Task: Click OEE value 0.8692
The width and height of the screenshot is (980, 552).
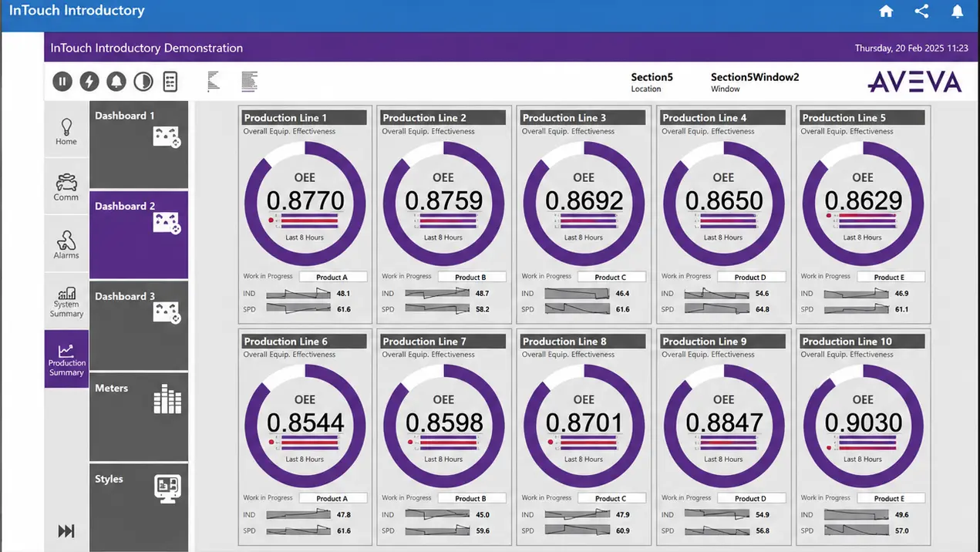Action: click(x=584, y=201)
